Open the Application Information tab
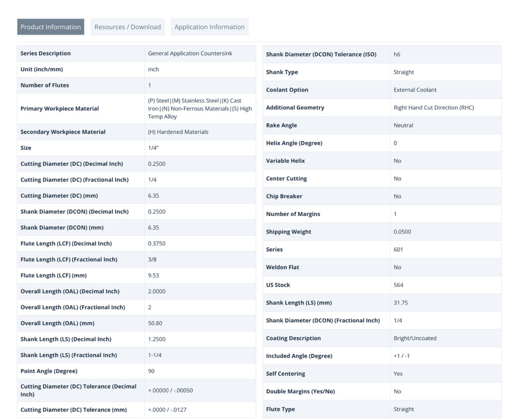This screenshot has width=510, height=420. [210, 27]
